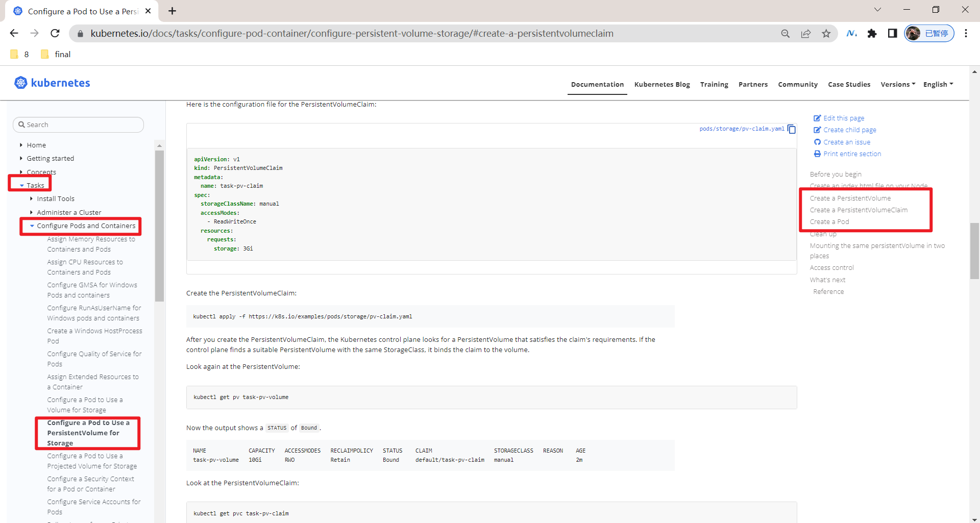Viewport: 980px width, 523px height.
Task: Click the sidebar Search field
Action: [78, 124]
